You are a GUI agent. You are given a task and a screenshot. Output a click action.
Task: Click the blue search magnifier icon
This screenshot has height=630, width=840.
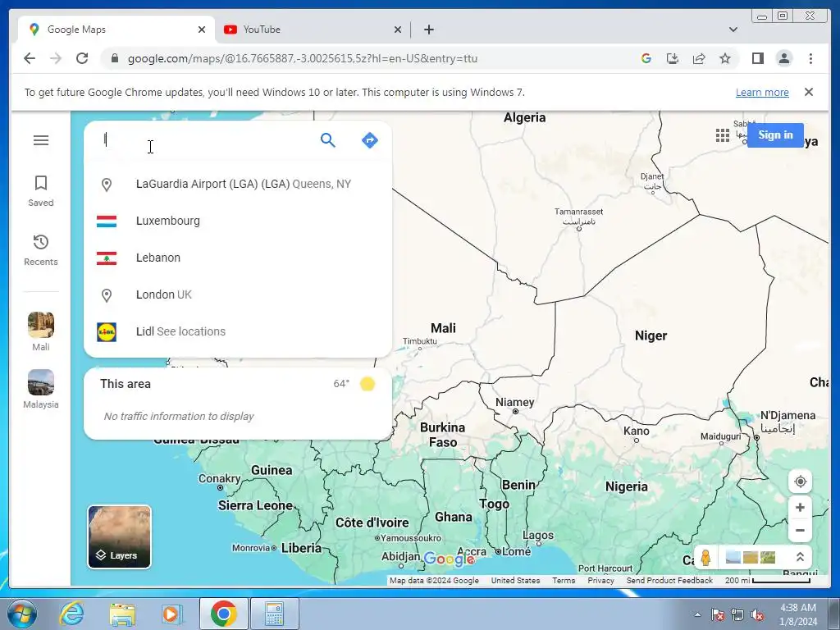[x=328, y=140]
